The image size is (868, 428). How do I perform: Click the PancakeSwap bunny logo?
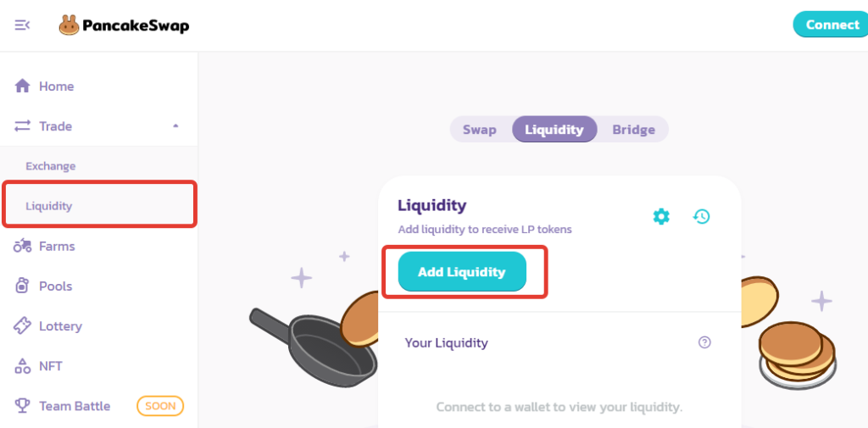tap(69, 25)
